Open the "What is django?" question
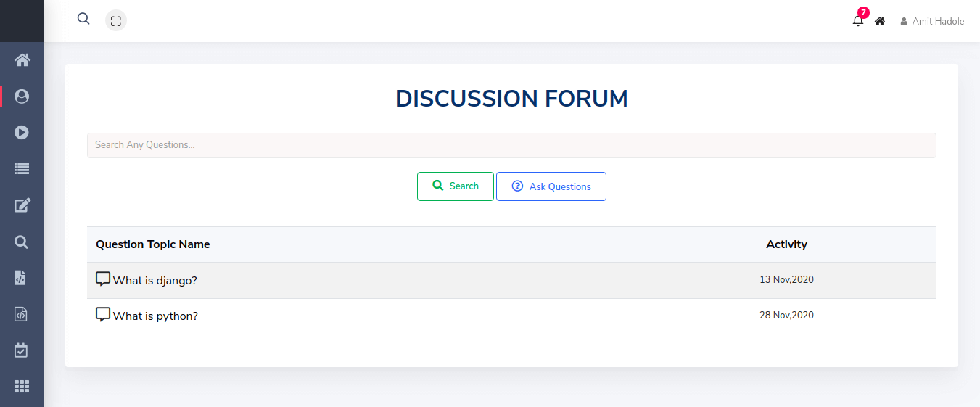 point(155,281)
